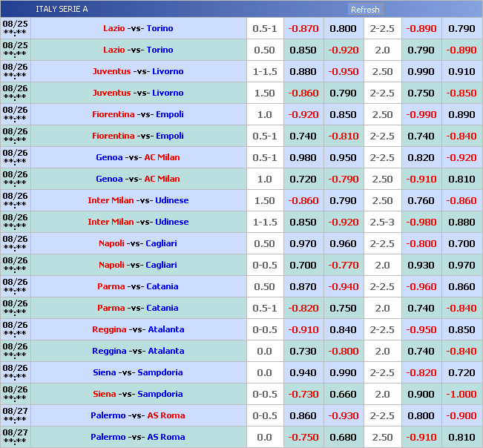Choose the 0.860 Palermo home odds
The image size is (483, 448).
[x=303, y=415]
